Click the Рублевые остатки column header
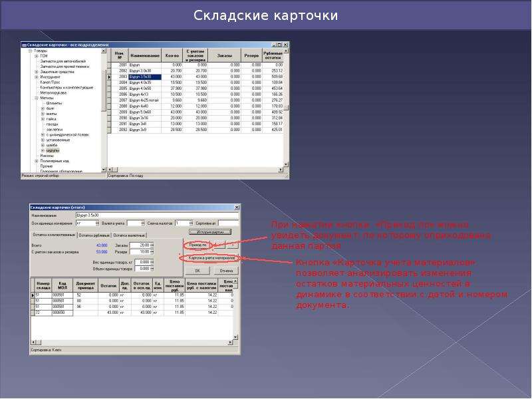 pos(273,55)
